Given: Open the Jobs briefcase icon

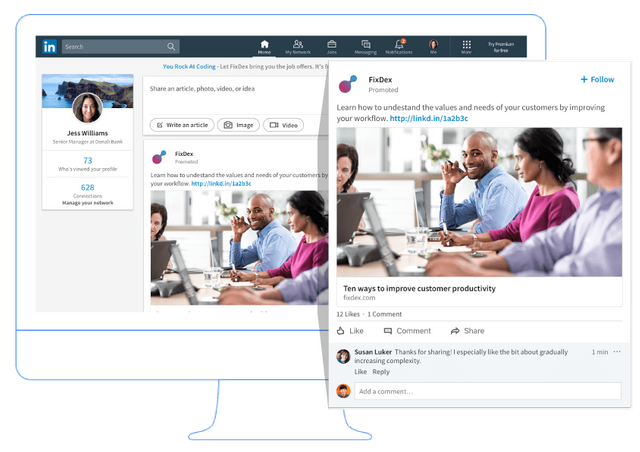Looking at the screenshot, I should pyautogui.click(x=332, y=47).
